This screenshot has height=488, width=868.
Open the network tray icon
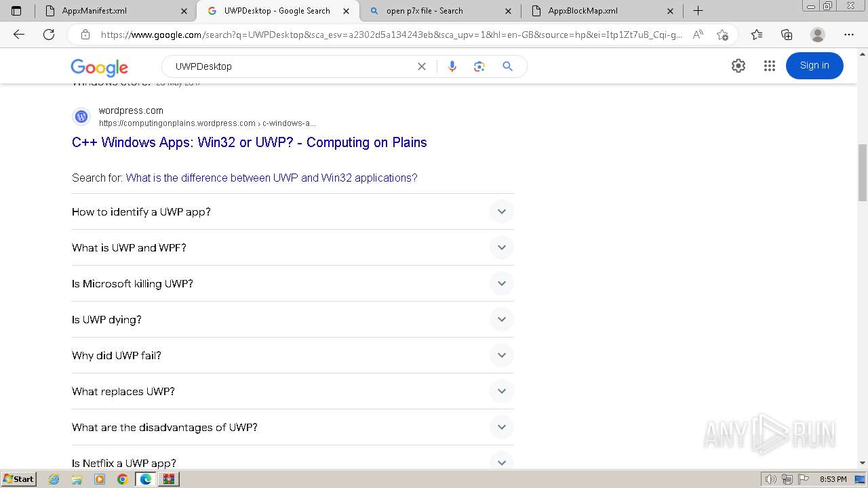787,479
